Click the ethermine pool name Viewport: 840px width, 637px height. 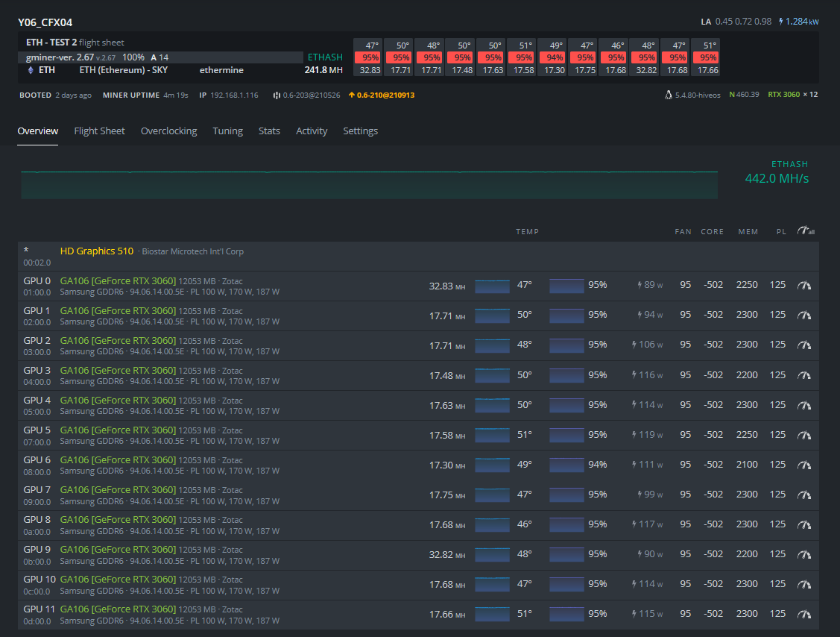point(221,70)
